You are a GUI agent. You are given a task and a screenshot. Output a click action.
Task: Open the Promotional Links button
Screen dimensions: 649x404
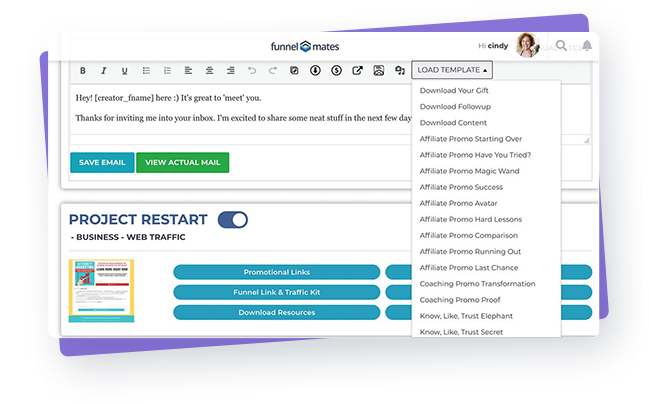[276, 272]
